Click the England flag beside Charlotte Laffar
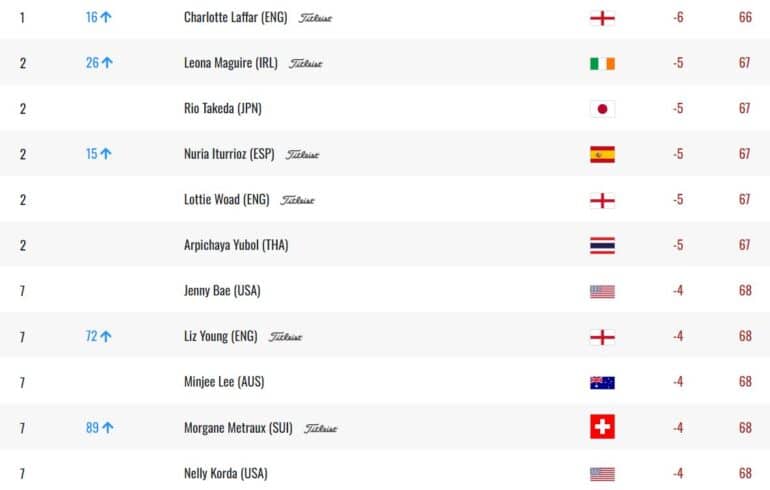Screen dimensions: 770x490 pos(602,18)
